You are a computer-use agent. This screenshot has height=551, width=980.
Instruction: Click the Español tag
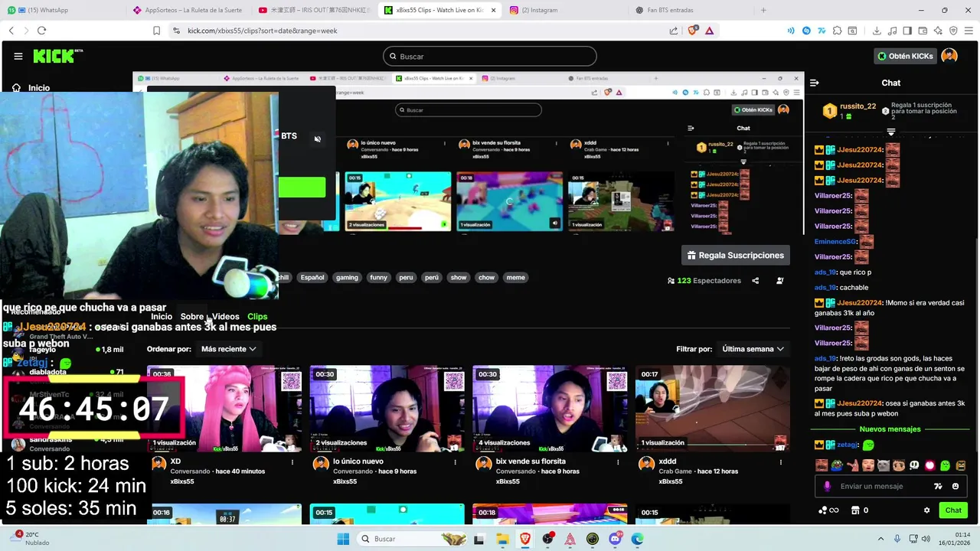coord(312,278)
